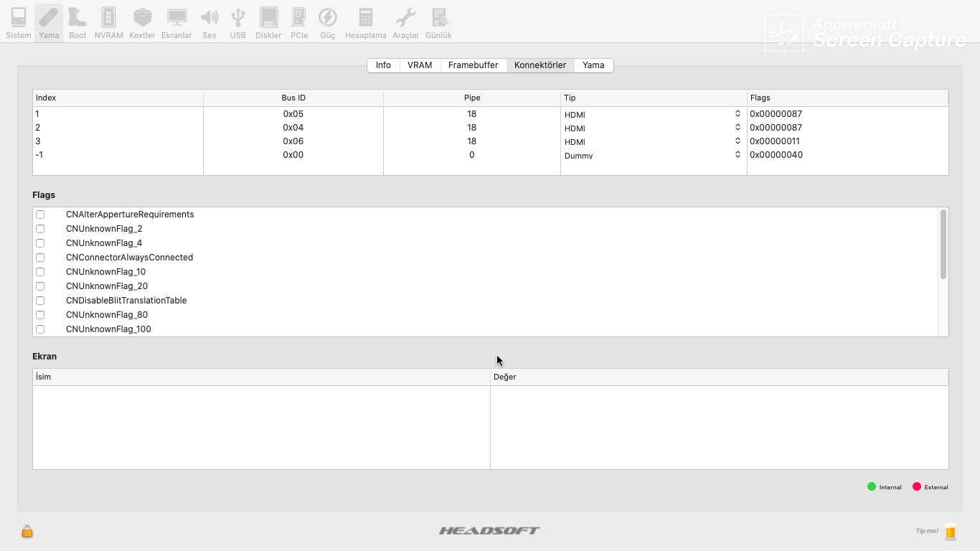Open the Ekranlar displays panel

176,22
